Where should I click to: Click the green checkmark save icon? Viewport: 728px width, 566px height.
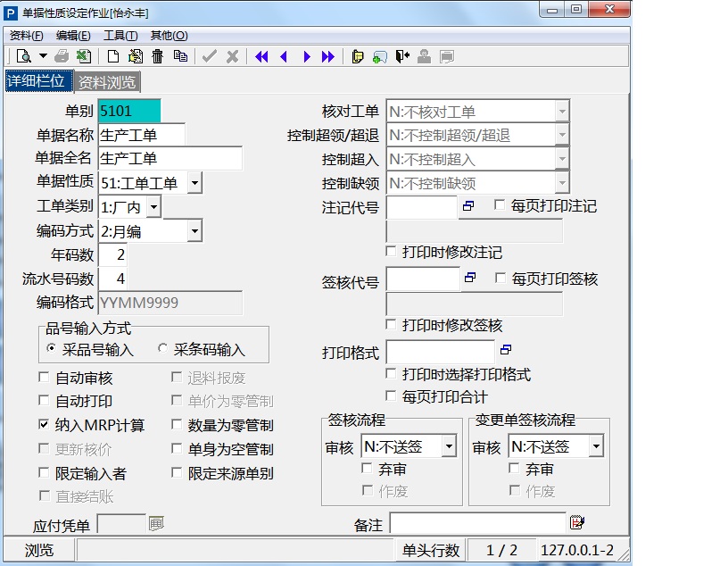pos(210,56)
